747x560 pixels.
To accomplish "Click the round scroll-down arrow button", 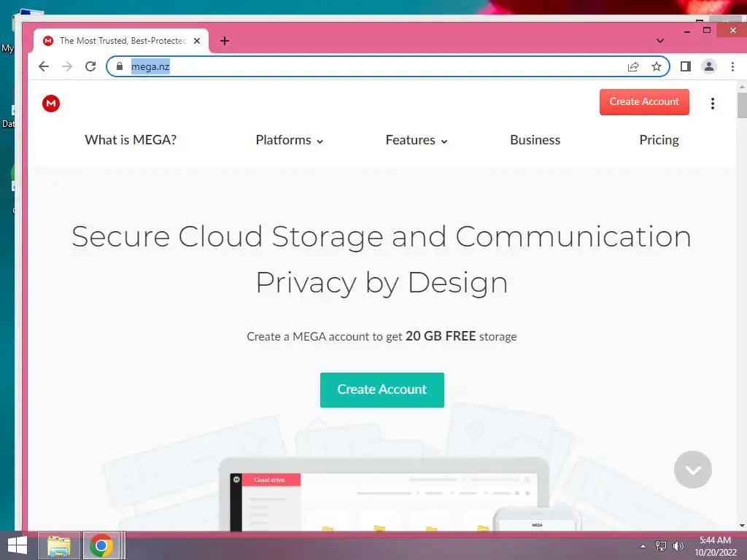I will [693, 470].
